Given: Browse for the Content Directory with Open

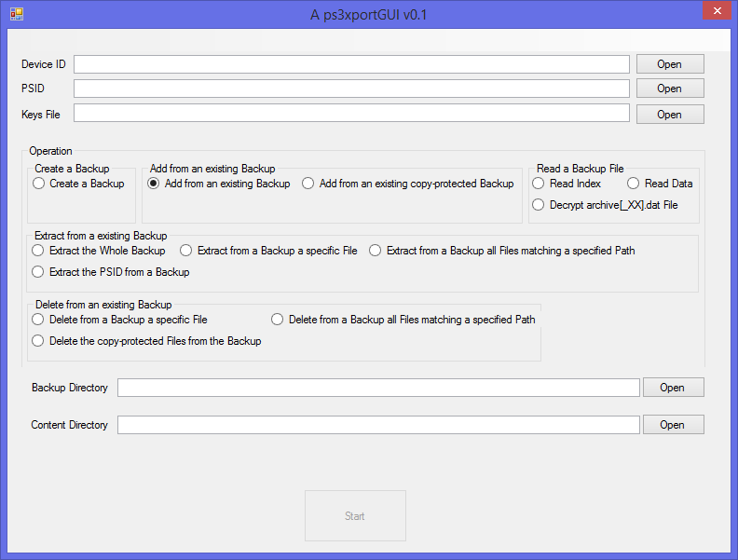Looking at the screenshot, I should coord(671,425).
